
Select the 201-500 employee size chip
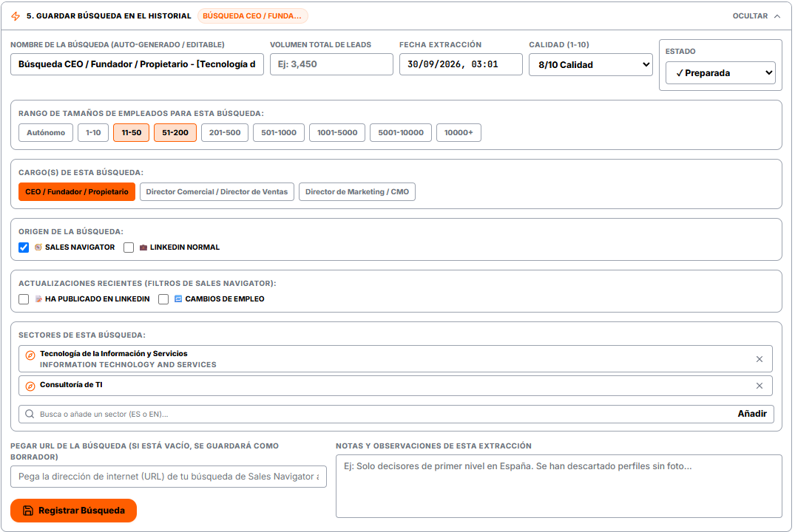pyautogui.click(x=225, y=133)
